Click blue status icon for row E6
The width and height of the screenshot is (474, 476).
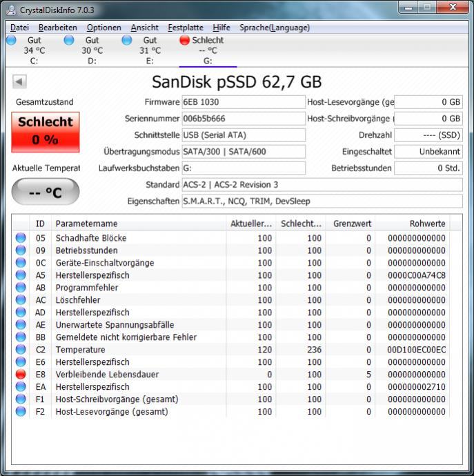coord(21,362)
